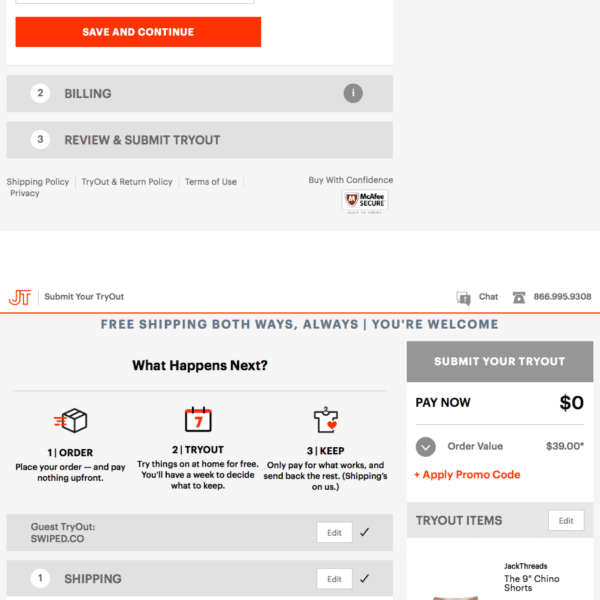Expand Review & Submit TryOut section
Viewport: 600px width, 600px height.
(x=199, y=140)
